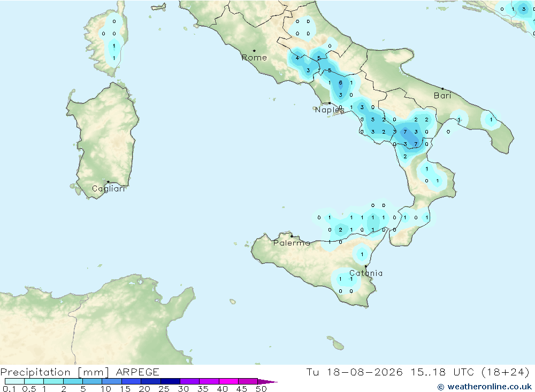Click the black dot marking Bari
This screenshot has width=535, height=392.
coord(442,89)
